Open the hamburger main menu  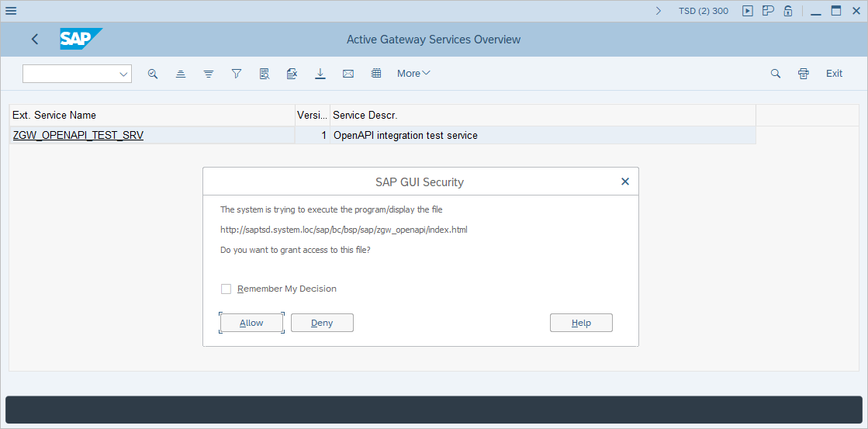click(x=11, y=11)
